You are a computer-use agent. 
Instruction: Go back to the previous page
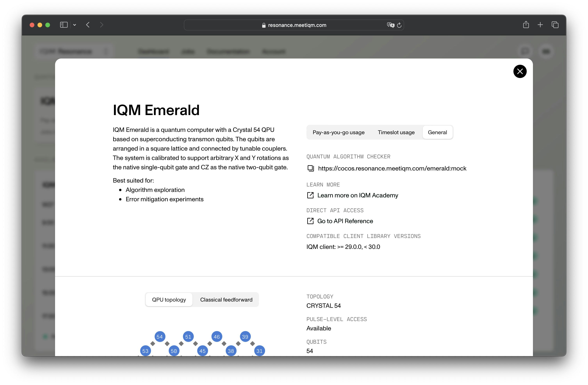point(88,25)
